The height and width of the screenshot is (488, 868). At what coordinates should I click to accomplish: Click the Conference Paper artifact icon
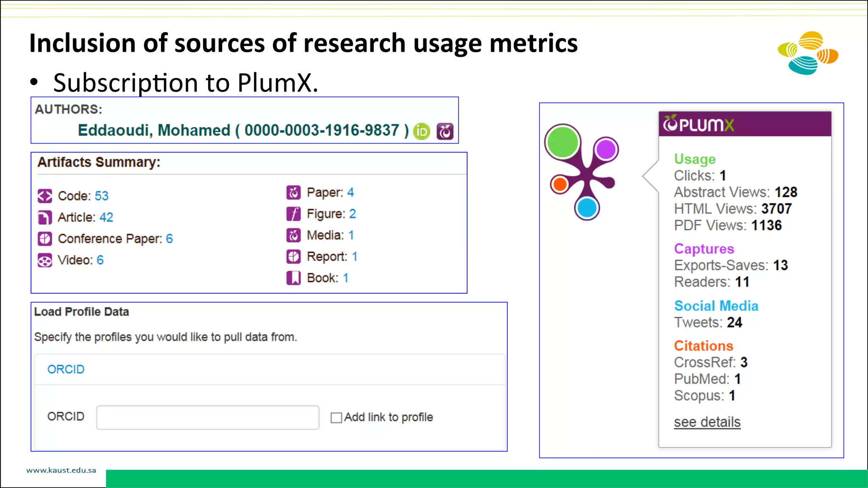tap(45, 239)
